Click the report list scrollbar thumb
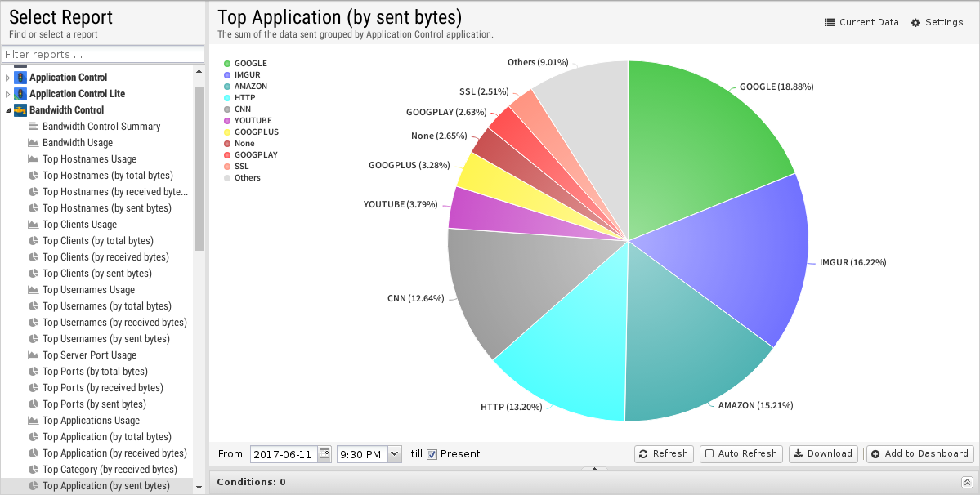This screenshot has width=980, height=495. (199, 168)
